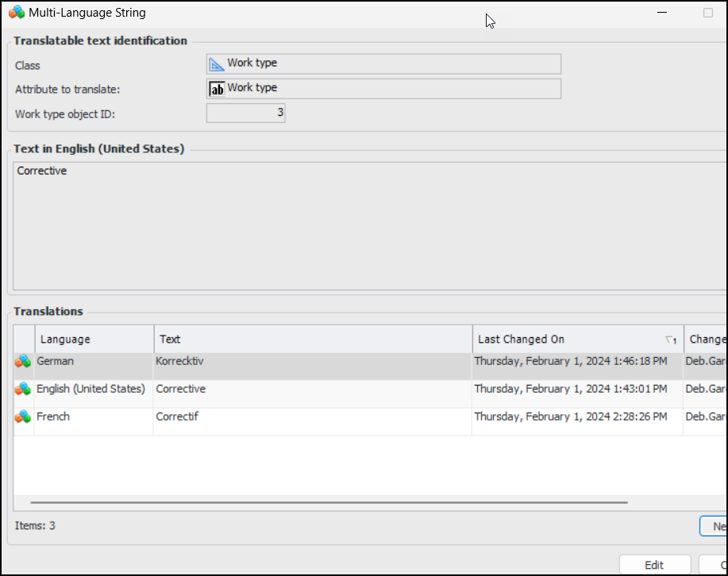Click the 'Attribute to translate:' label
The height and width of the screenshot is (576, 728).
pyautogui.click(x=67, y=89)
